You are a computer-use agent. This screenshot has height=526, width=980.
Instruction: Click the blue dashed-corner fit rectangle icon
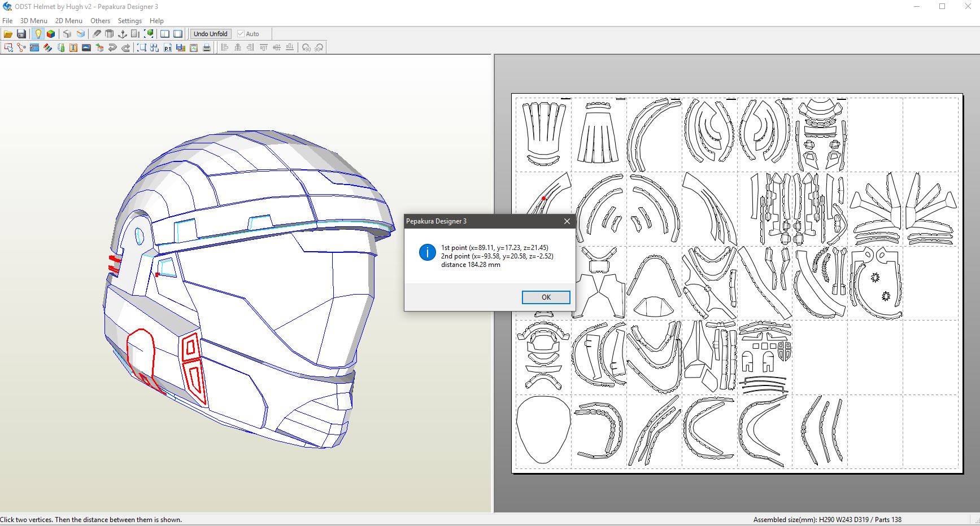141,47
